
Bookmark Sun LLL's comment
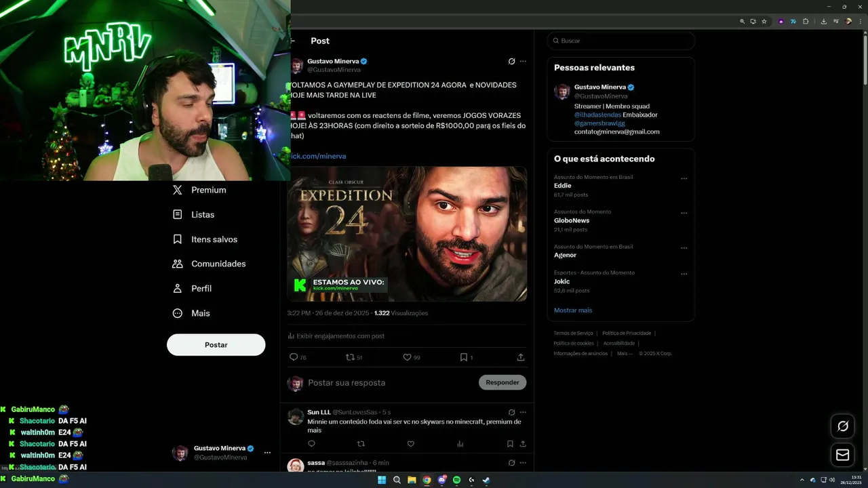510,444
